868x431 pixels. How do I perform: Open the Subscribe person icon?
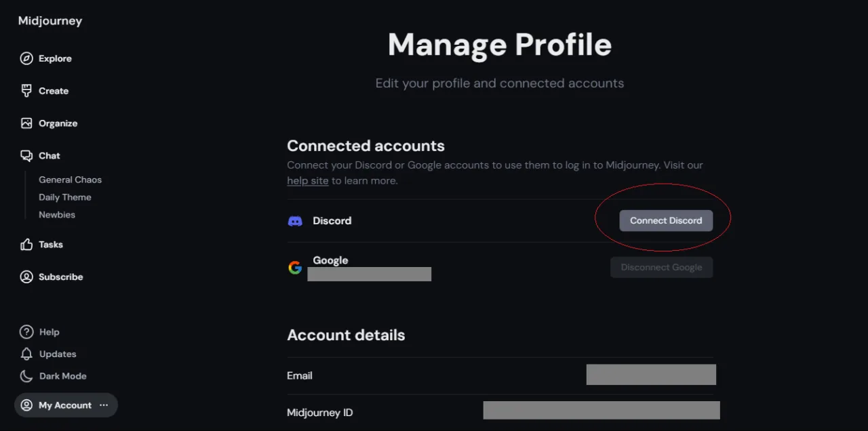coord(26,277)
